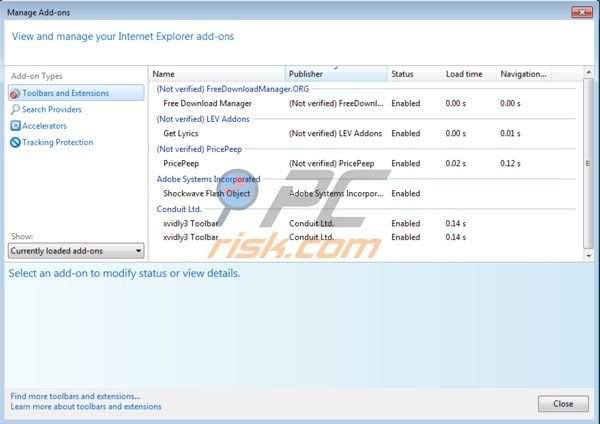
Task: Open Find more toolbars and extensions link
Action: coord(75,396)
